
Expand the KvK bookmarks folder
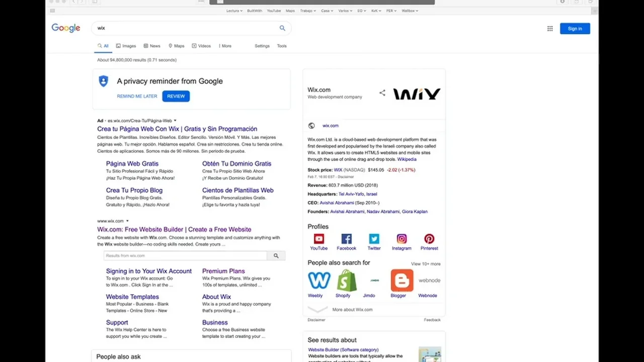[x=376, y=11]
